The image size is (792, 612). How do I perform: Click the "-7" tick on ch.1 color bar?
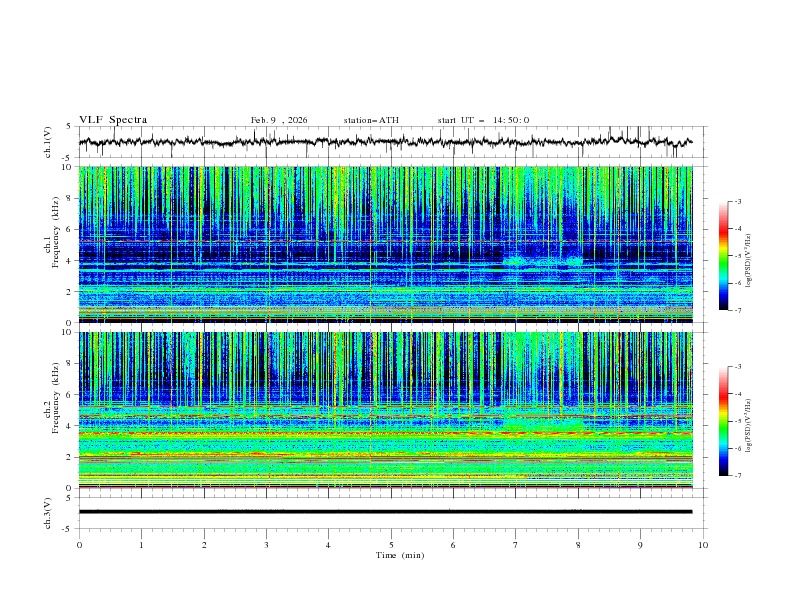(738, 310)
